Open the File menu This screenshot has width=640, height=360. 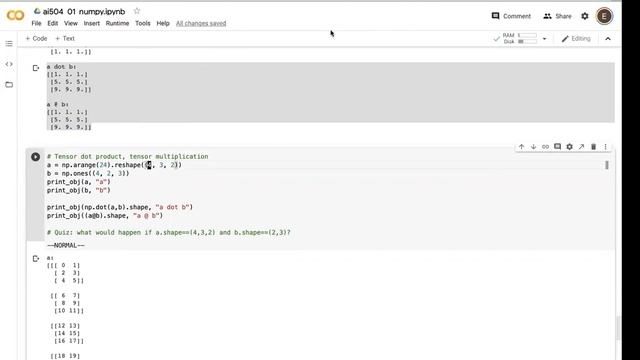(x=36, y=23)
